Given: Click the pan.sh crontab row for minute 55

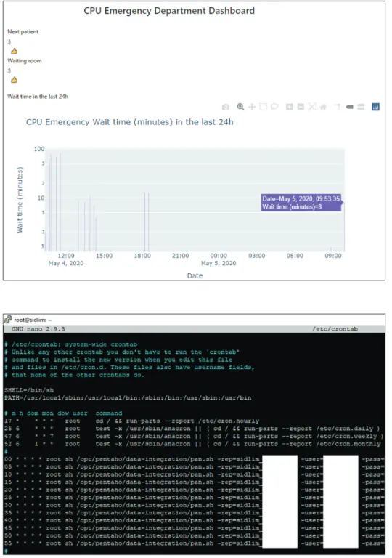Looking at the screenshot, I should click(x=195, y=543).
